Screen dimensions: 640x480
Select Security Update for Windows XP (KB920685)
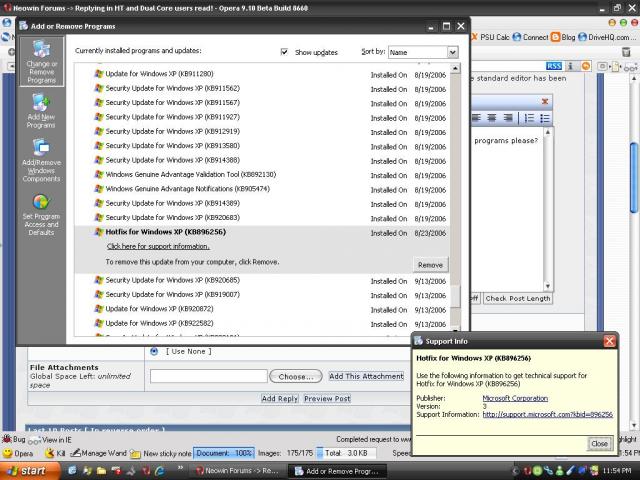262,280
